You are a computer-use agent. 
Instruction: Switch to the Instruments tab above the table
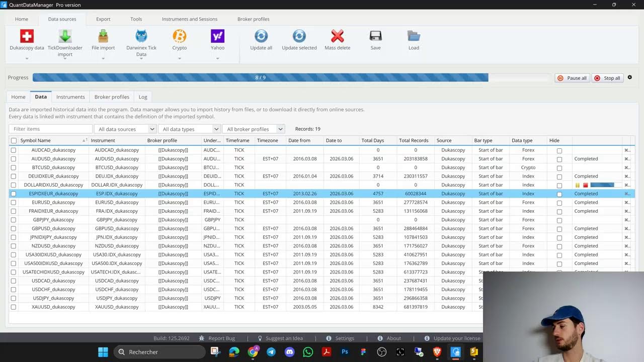click(x=70, y=97)
